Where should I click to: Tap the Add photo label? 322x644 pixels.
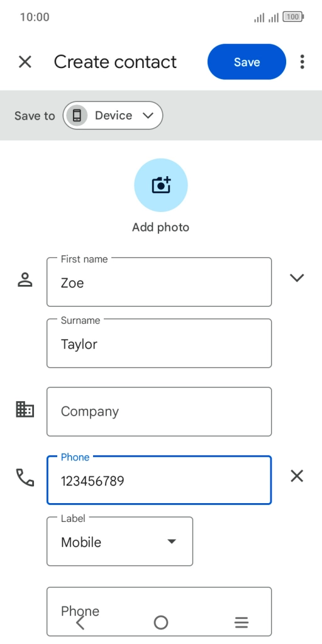[x=160, y=227]
